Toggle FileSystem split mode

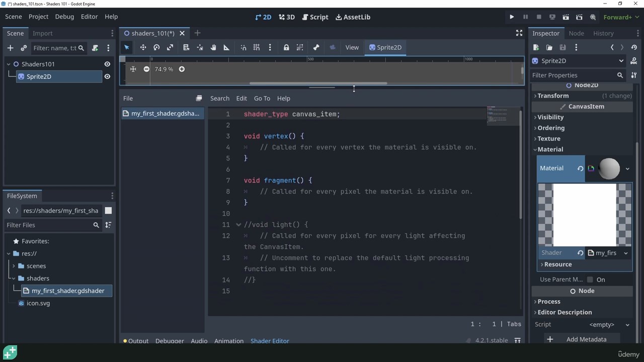click(108, 210)
